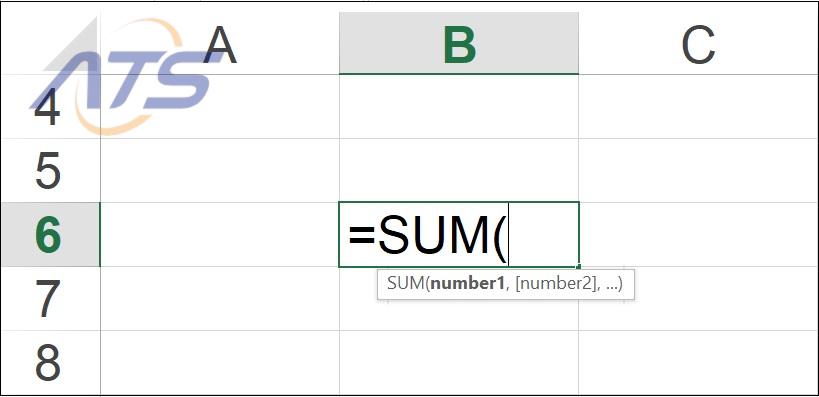Select row 6 header

[50, 235]
